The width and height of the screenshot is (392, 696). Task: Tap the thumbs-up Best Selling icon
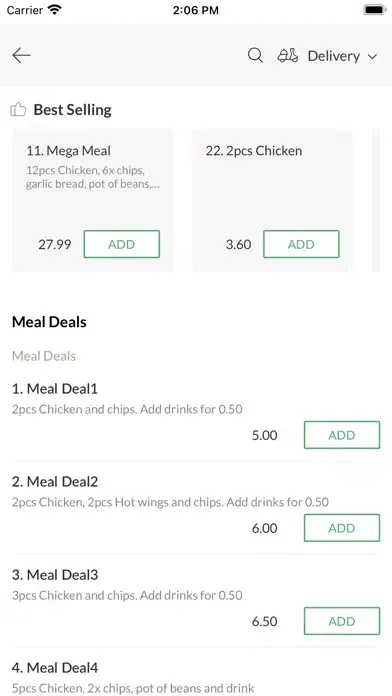[18, 109]
